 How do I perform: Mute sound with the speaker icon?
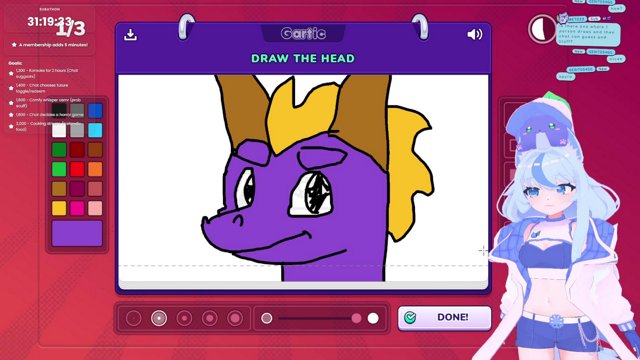coord(475,34)
